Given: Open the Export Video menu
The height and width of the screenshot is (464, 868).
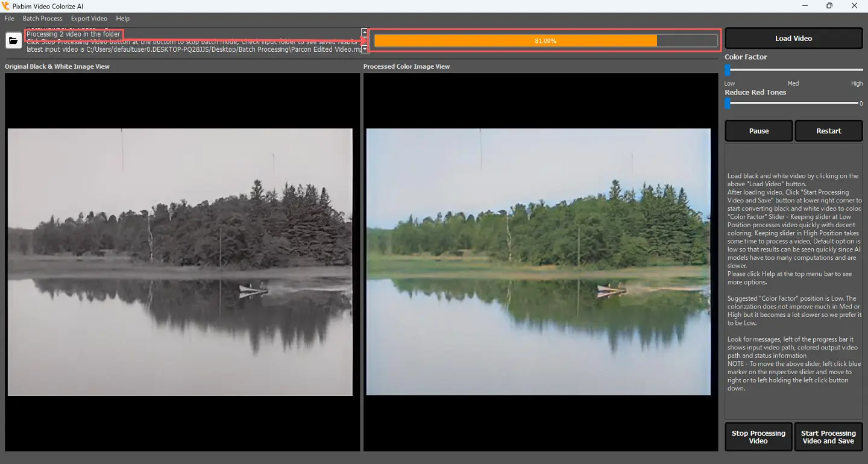Looking at the screenshot, I should [89, 19].
